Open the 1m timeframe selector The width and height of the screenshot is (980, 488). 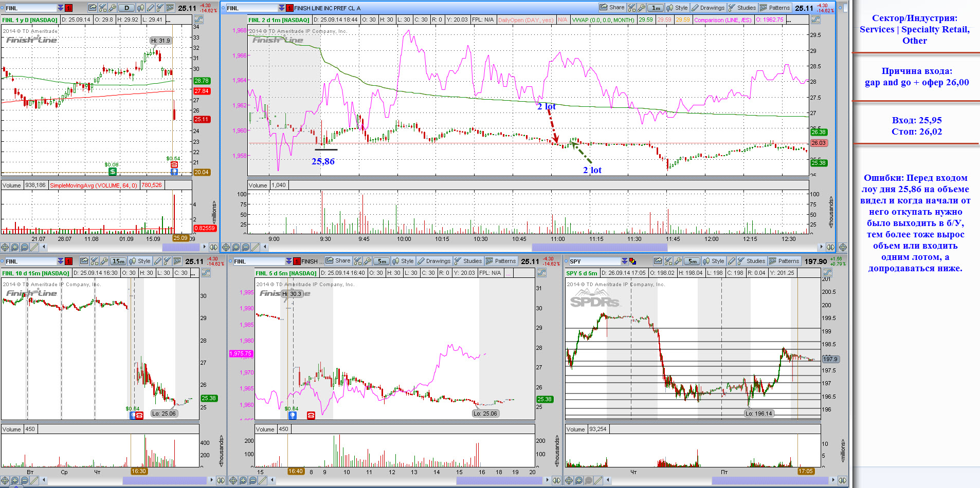point(656,8)
